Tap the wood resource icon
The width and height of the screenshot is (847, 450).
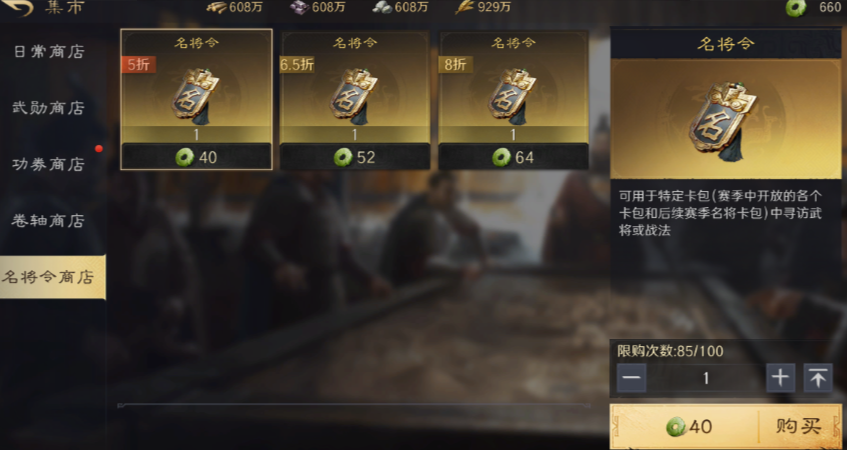pos(217,8)
